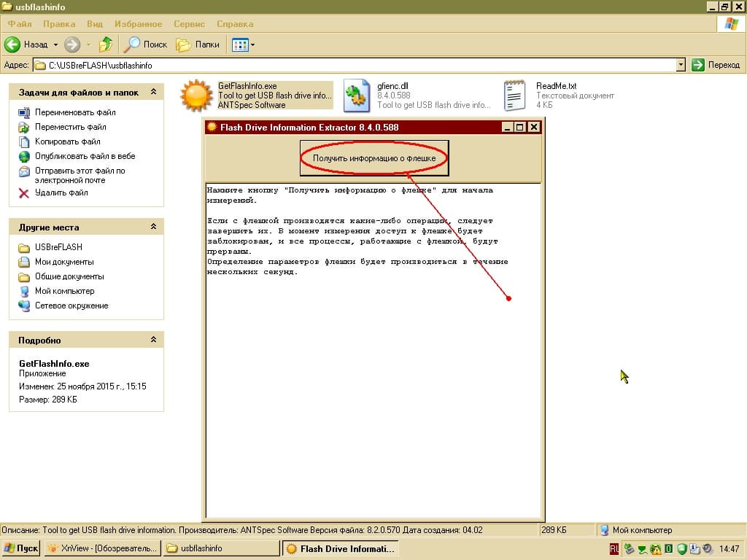Click Удалить файл link
The height and width of the screenshot is (560, 747).
click(61, 192)
